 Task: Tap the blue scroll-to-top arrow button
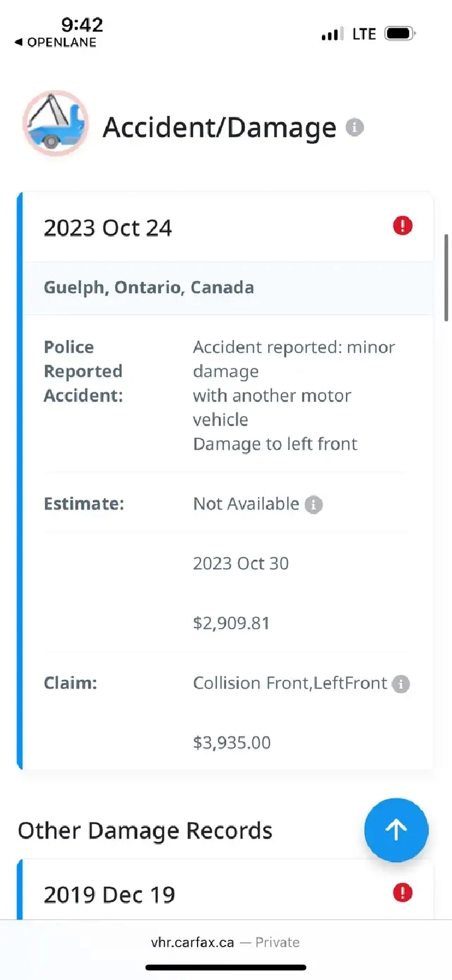(396, 830)
